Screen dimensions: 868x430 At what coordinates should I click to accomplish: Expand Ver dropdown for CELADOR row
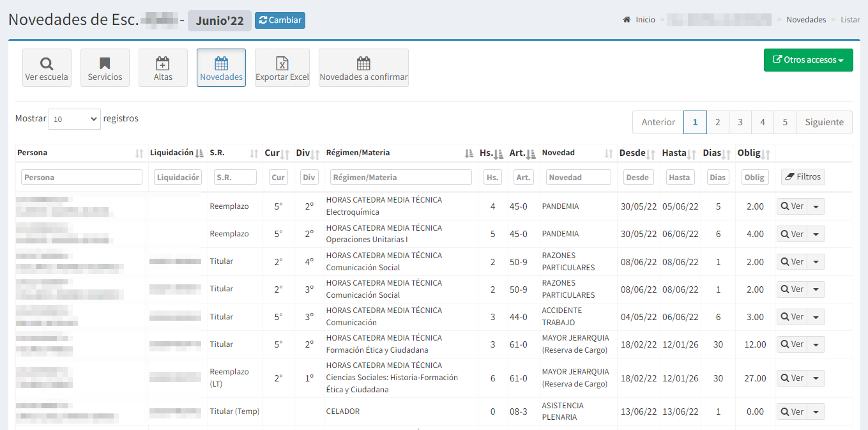816,411
